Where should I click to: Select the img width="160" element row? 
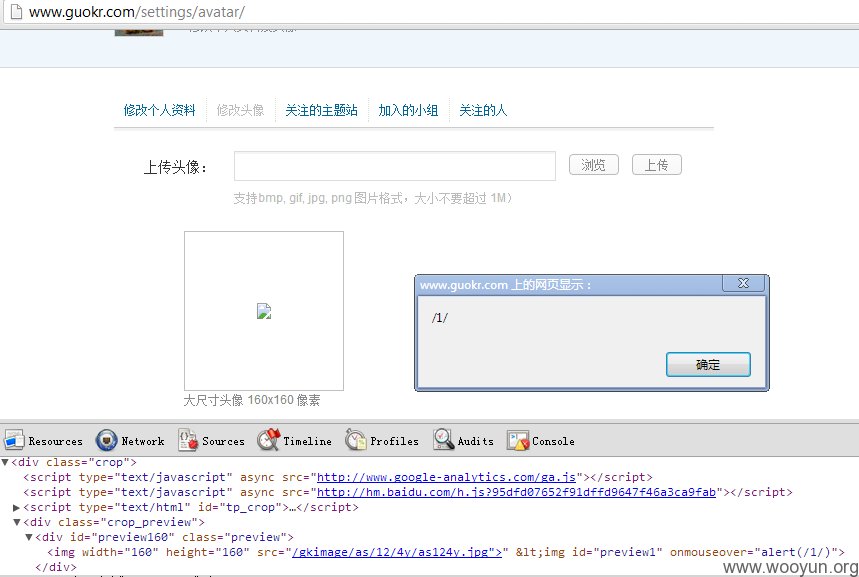coord(446,552)
